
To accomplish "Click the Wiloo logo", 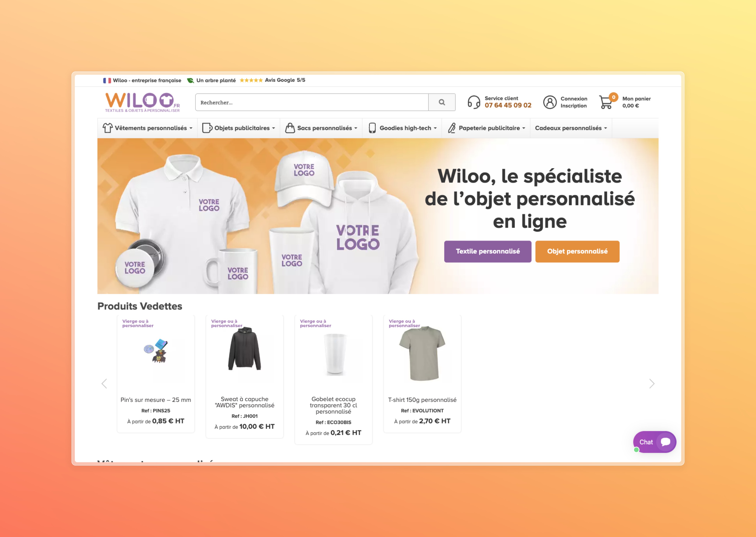I will pos(142,102).
